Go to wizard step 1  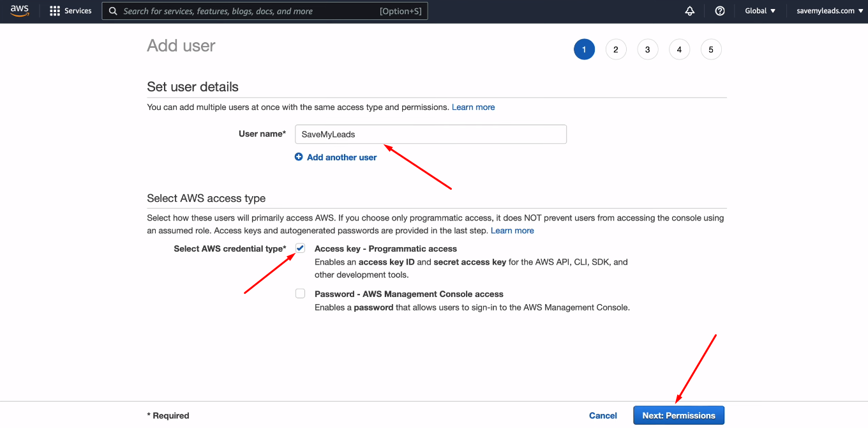point(584,49)
